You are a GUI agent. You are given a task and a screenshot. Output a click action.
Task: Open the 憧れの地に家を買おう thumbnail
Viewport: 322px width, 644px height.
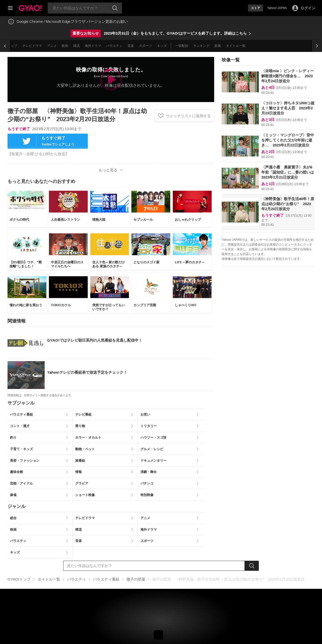click(x=27, y=287)
